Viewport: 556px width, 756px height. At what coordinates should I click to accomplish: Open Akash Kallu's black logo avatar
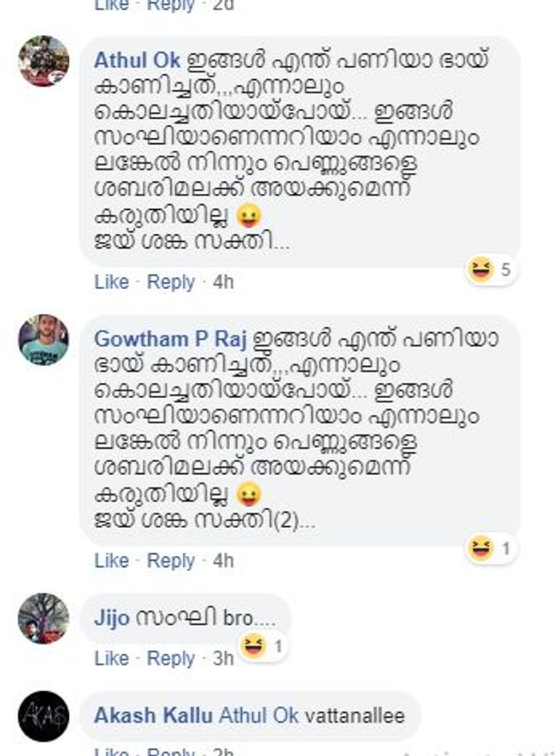click(x=43, y=716)
